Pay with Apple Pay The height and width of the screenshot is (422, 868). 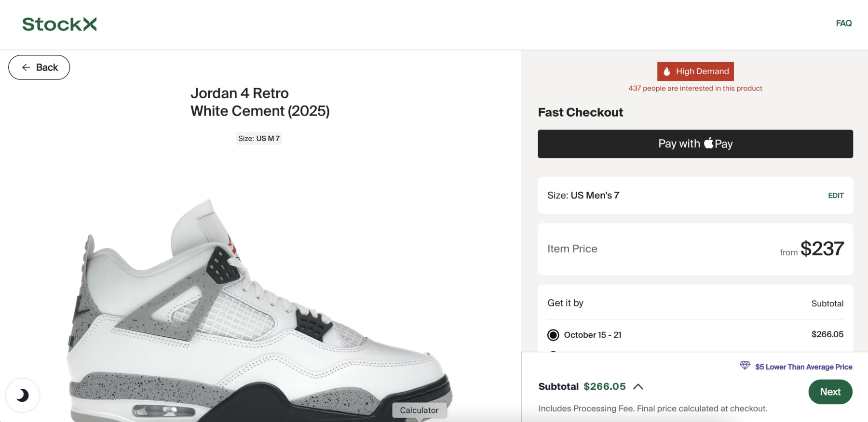click(x=695, y=143)
